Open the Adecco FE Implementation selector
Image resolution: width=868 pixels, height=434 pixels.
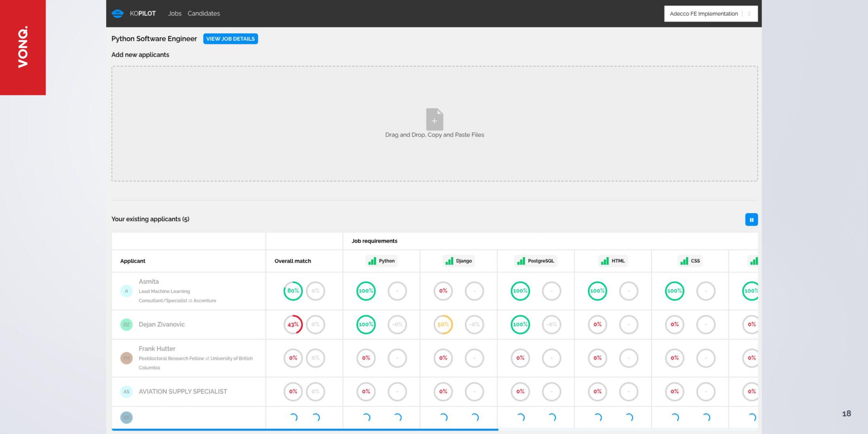pyautogui.click(x=710, y=14)
